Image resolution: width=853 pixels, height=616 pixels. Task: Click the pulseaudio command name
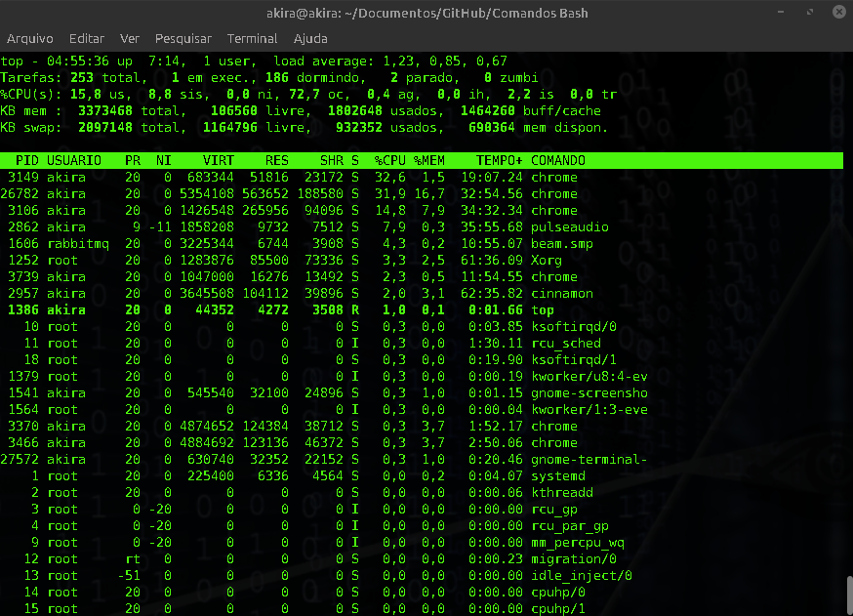[x=570, y=227]
